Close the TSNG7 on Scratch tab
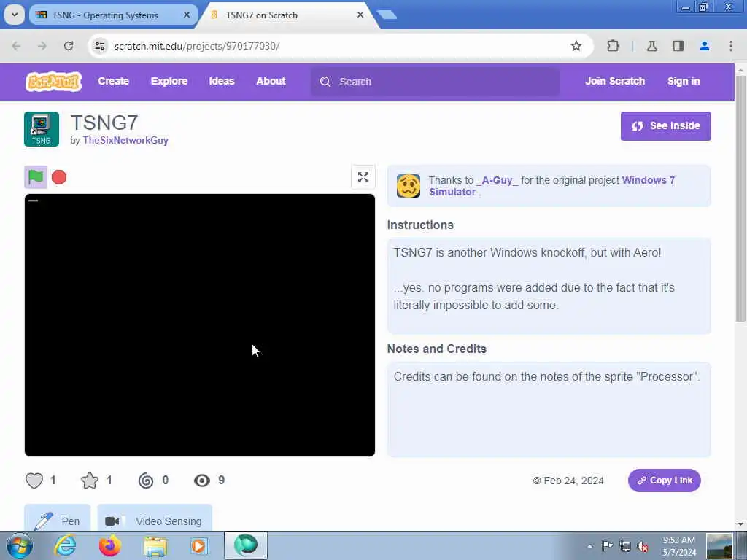 [360, 15]
